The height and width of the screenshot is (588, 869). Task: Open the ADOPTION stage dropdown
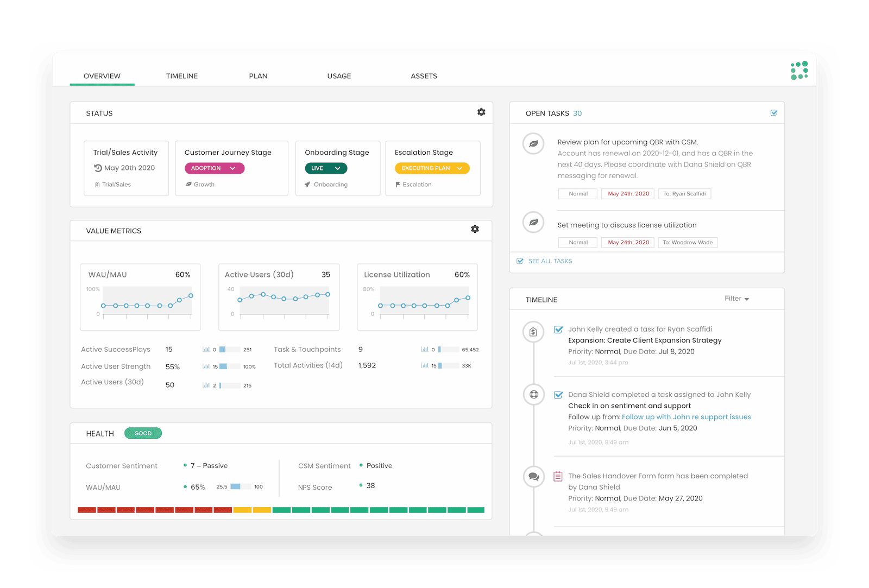215,168
